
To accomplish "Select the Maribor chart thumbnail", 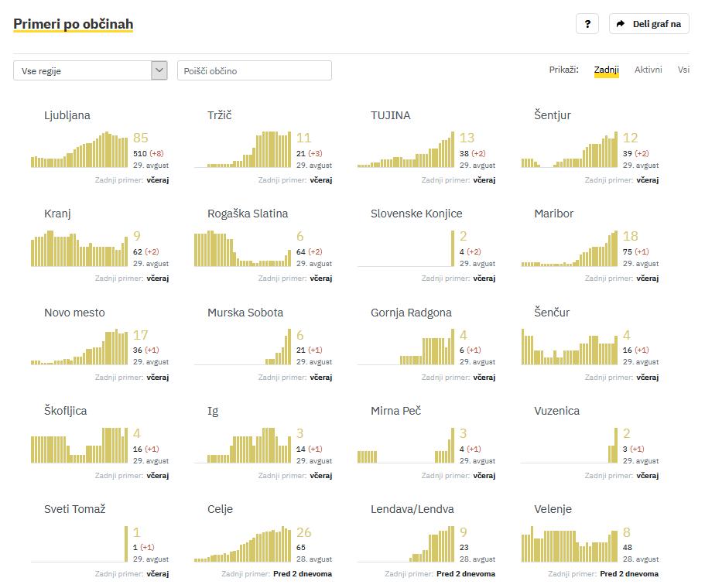I will click(x=570, y=249).
